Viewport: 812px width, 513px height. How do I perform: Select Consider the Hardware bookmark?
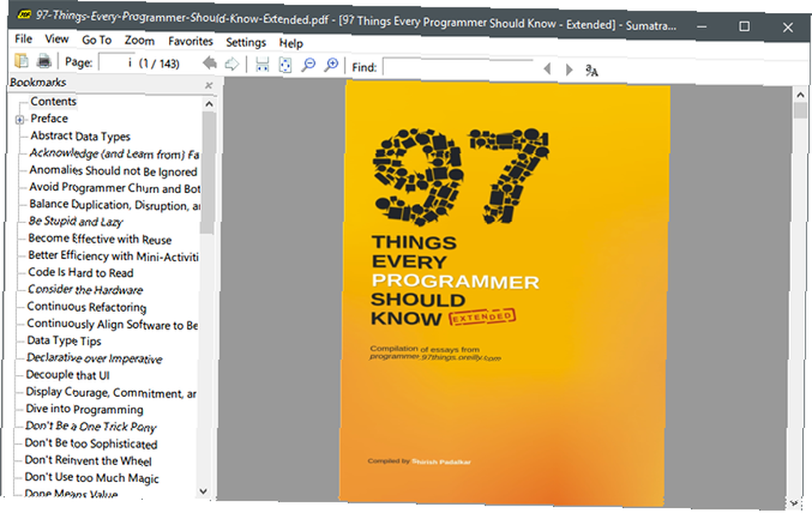point(85,290)
